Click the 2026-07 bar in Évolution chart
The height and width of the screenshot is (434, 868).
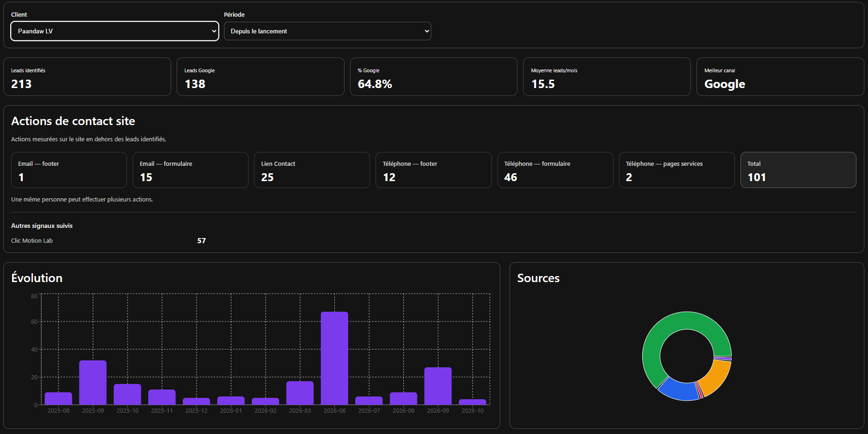point(369,401)
